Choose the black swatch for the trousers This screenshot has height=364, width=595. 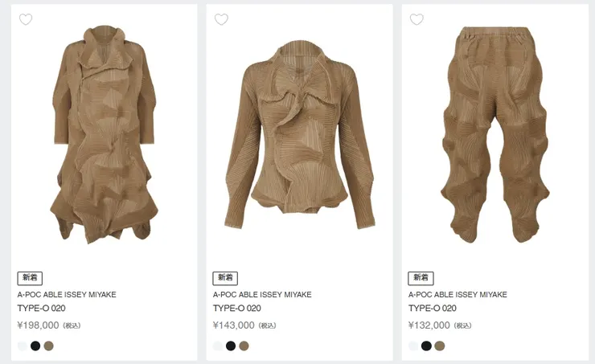point(426,346)
